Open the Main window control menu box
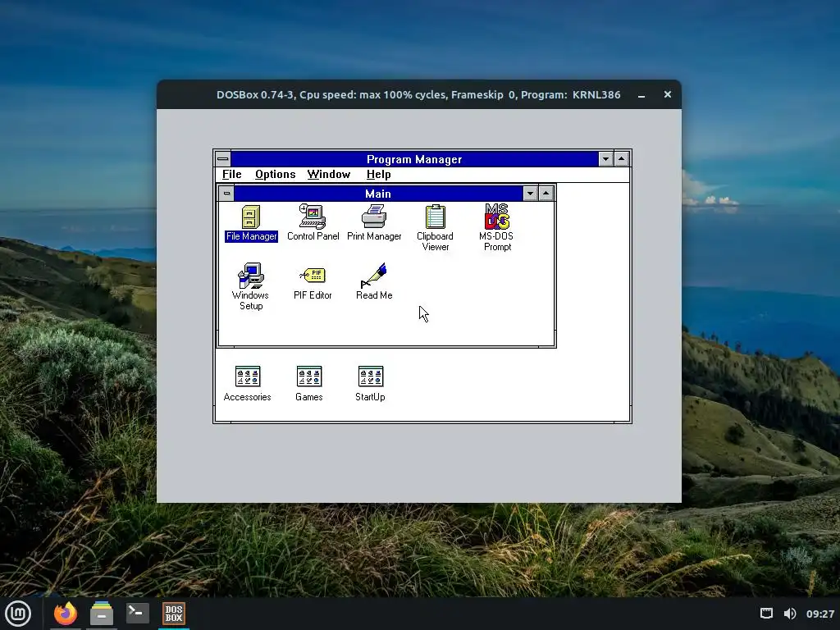This screenshot has width=840, height=630. (226, 194)
